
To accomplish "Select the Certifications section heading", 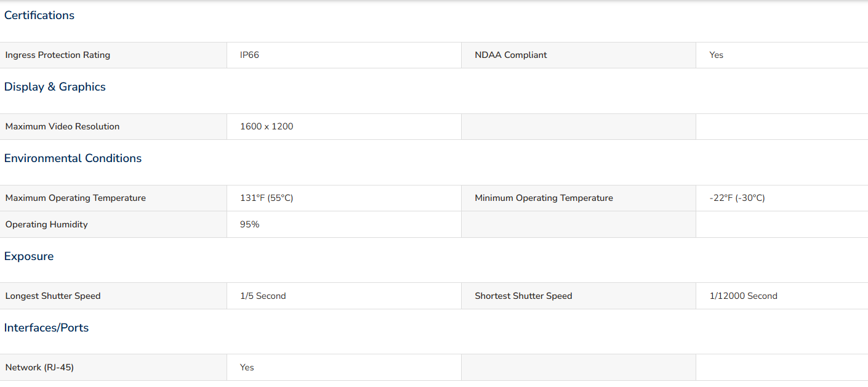I will tap(39, 15).
